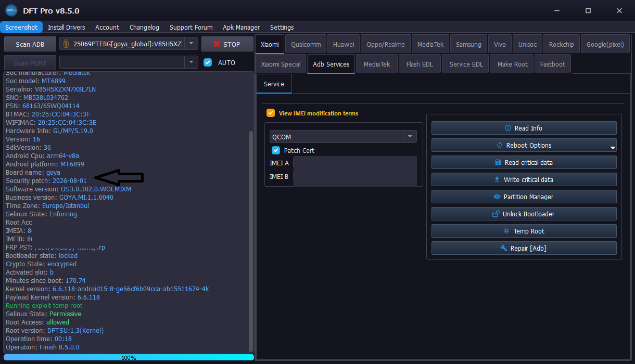Switch to the Qualcomm tab
The width and height of the screenshot is (635, 364).
pos(306,44)
